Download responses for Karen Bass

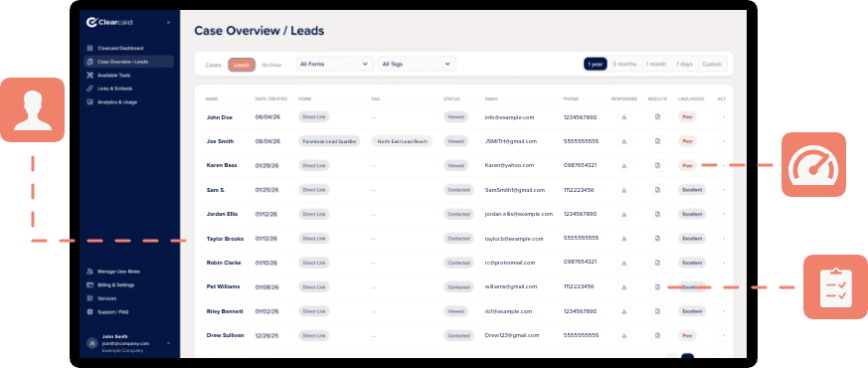(623, 165)
